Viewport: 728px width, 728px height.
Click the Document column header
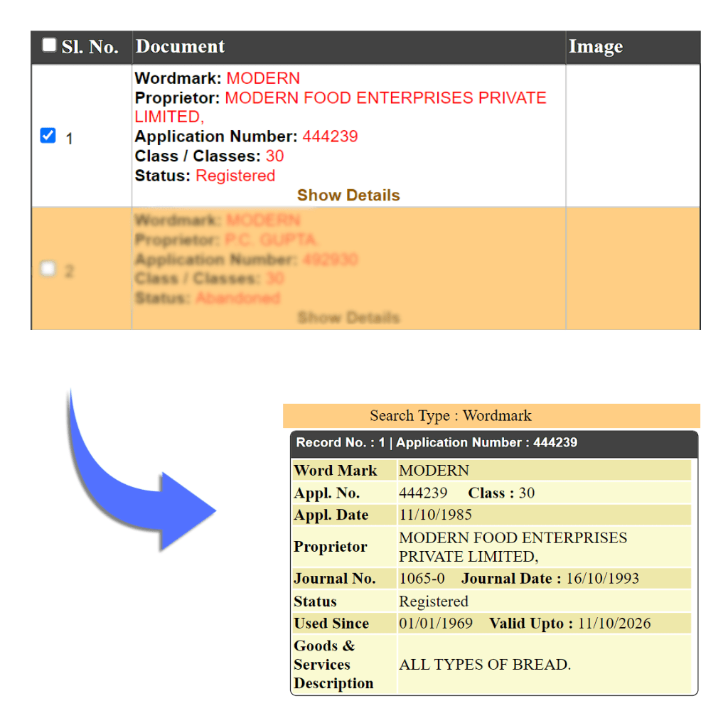tap(180, 47)
